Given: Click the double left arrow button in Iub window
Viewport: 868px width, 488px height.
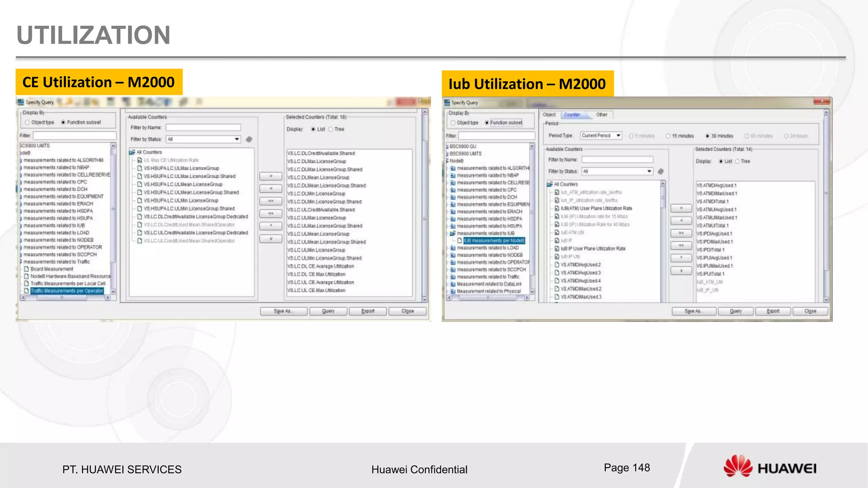Looking at the screenshot, I should point(681,245).
